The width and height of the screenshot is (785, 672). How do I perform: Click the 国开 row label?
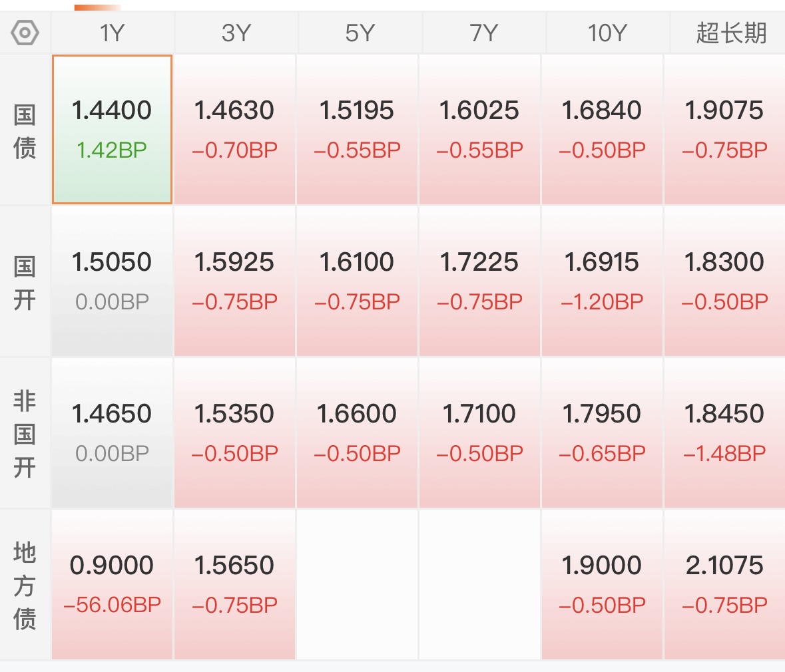(x=25, y=283)
